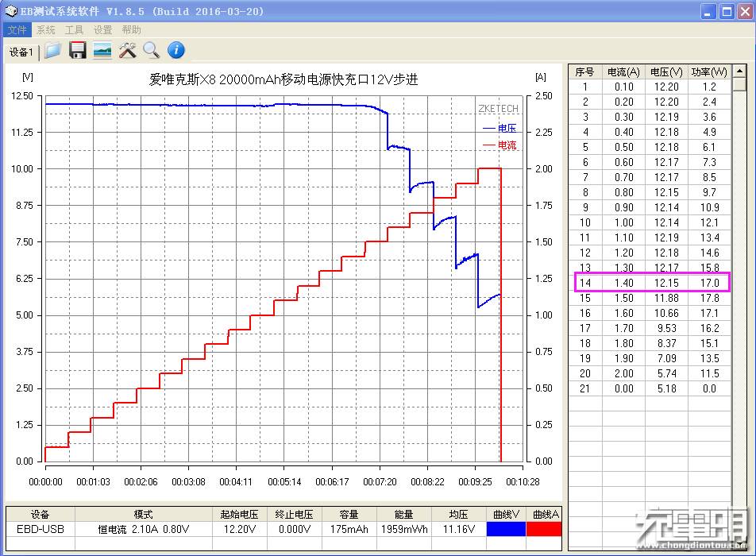Open the blue info about icon

point(176,50)
